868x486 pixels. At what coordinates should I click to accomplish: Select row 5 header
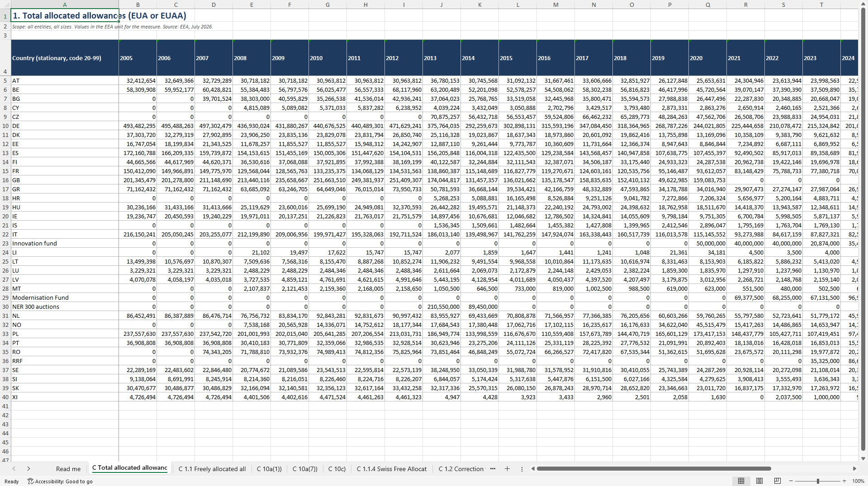5,80
